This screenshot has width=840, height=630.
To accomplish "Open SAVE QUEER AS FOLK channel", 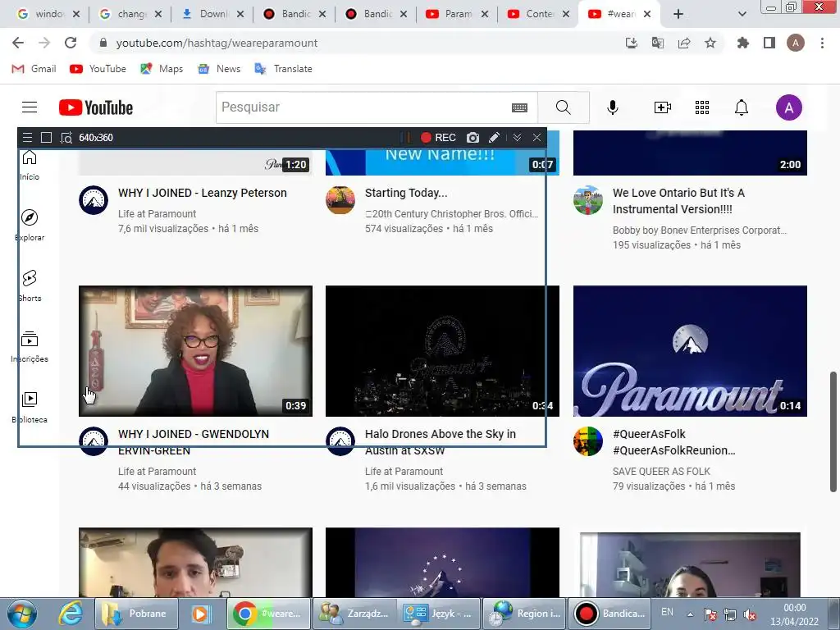I will click(662, 472).
